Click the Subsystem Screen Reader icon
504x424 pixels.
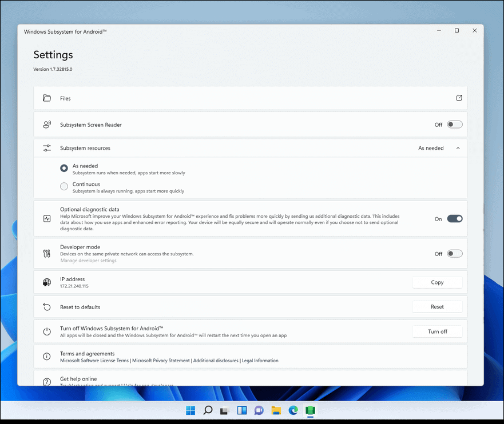[46, 124]
